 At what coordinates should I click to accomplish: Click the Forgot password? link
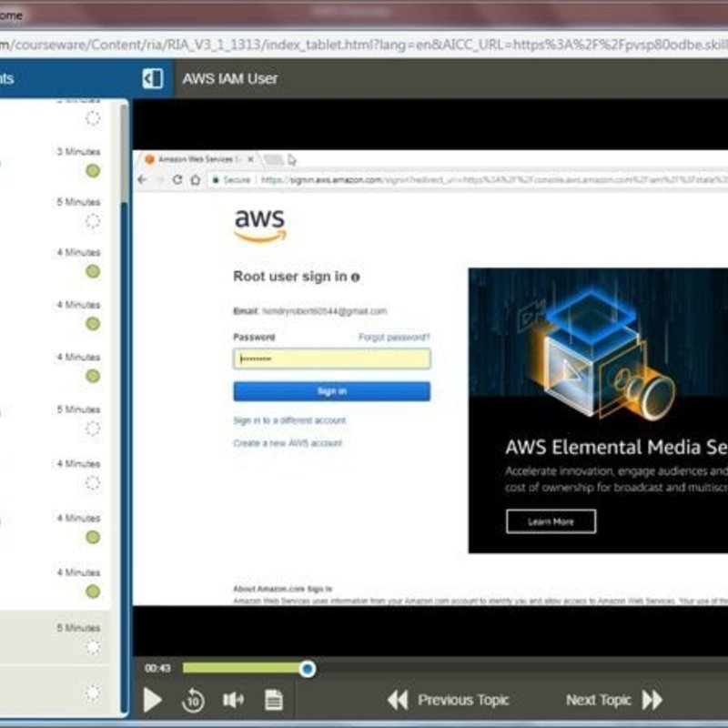point(394,337)
